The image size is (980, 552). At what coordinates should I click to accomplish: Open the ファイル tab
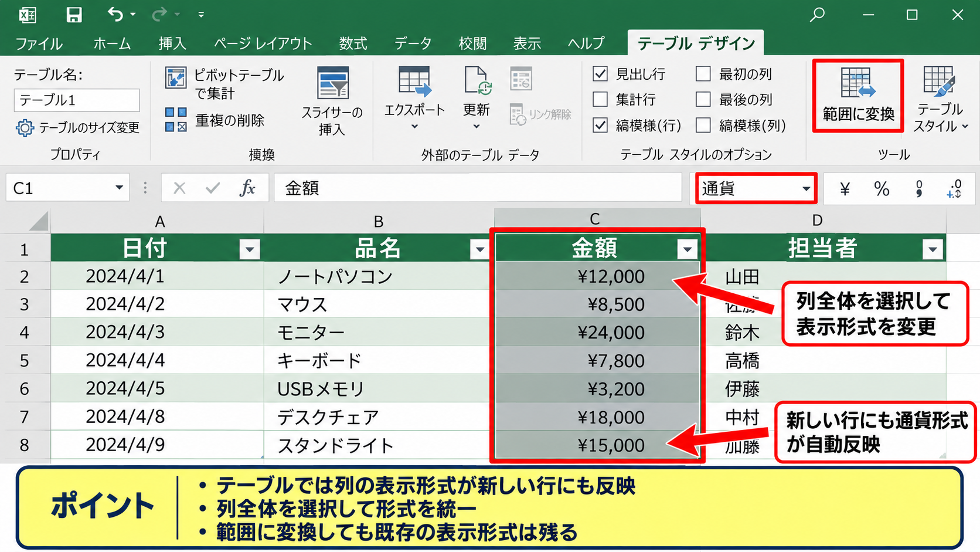pos(39,43)
